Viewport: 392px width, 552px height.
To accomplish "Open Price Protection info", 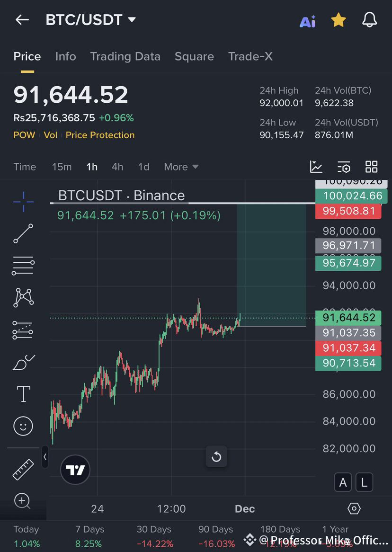I will pyautogui.click(x=100, y=135).
